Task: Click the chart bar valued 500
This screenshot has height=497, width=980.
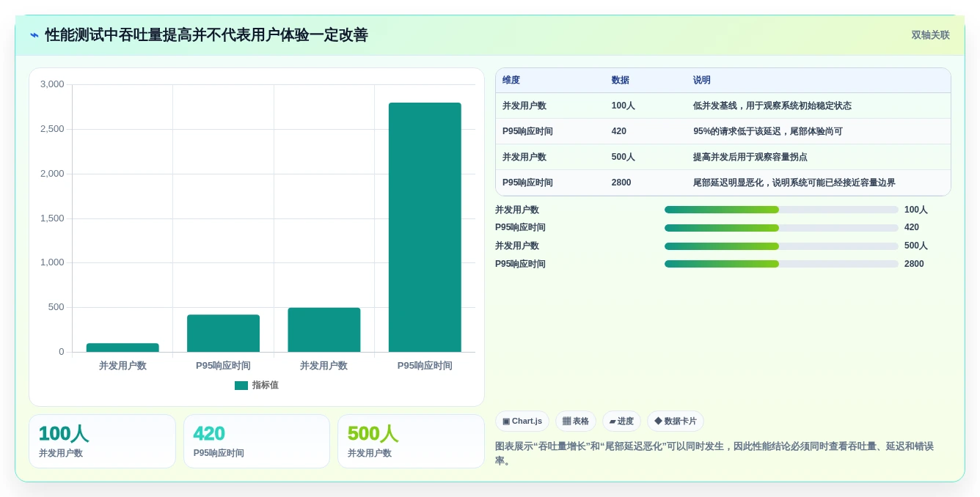Action: coord(324,330)
